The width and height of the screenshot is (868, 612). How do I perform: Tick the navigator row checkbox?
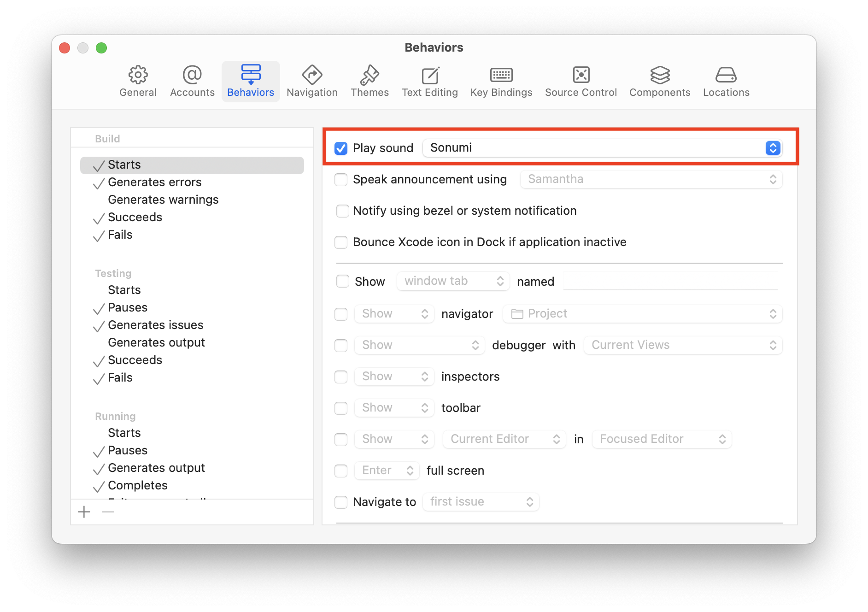341,314
